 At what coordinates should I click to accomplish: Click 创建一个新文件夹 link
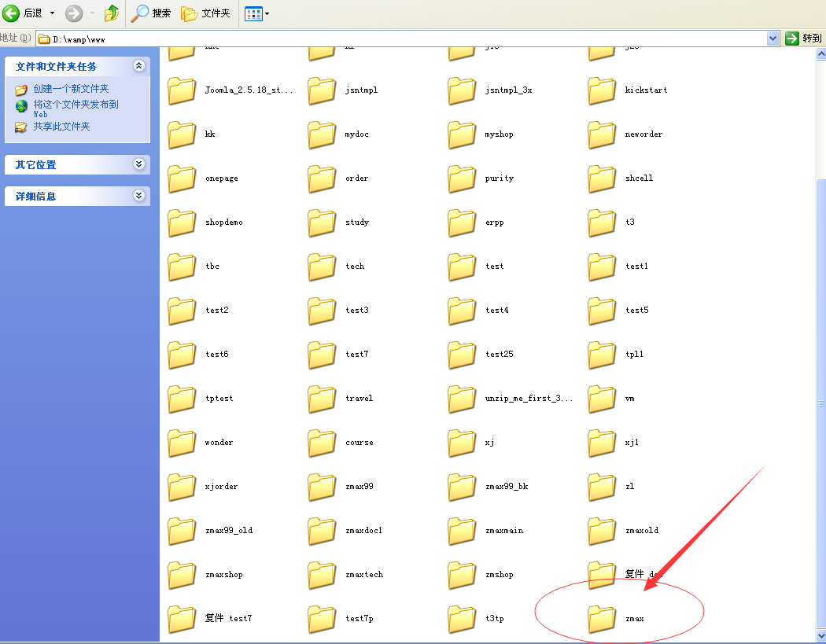click(71, 89)
